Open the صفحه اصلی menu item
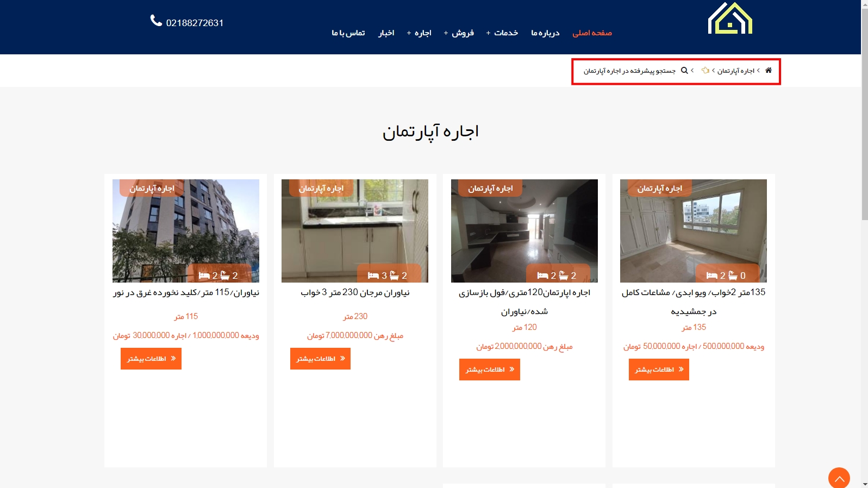This screenshot has width=868, height=488. 592,33
